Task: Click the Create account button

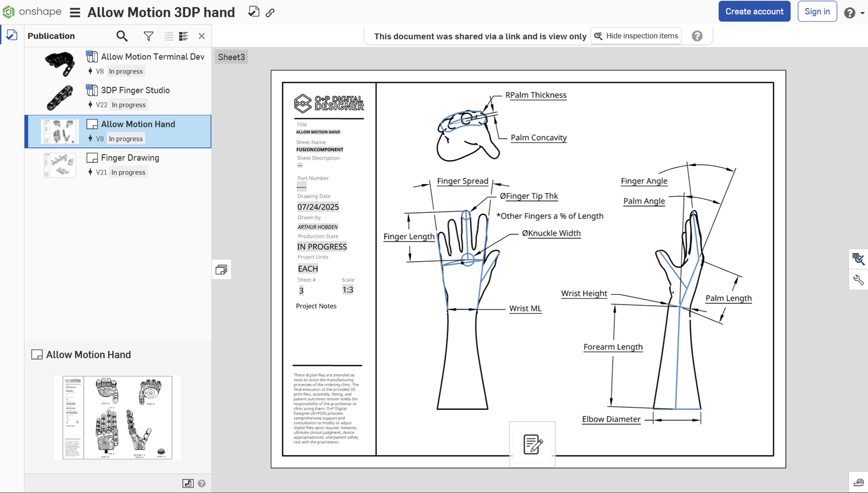Action: click(754, 11)
